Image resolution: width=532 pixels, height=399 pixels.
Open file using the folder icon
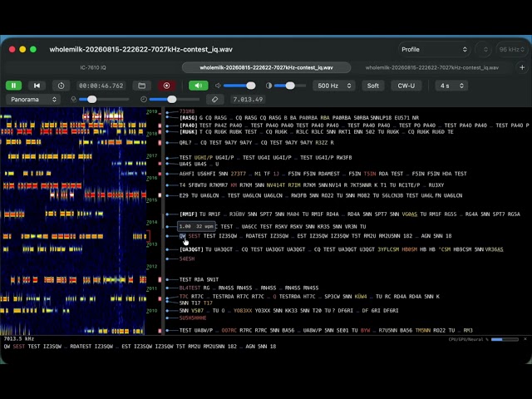click(142, 86)
